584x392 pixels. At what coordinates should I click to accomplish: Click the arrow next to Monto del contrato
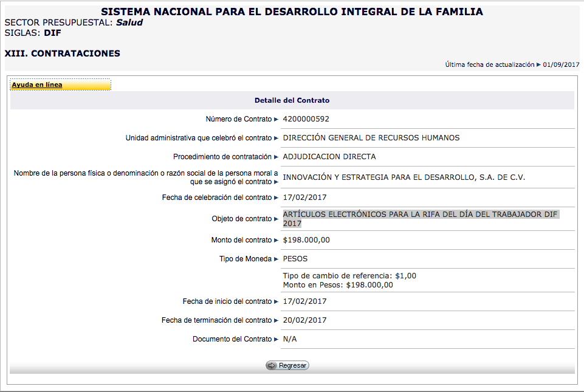277,240
